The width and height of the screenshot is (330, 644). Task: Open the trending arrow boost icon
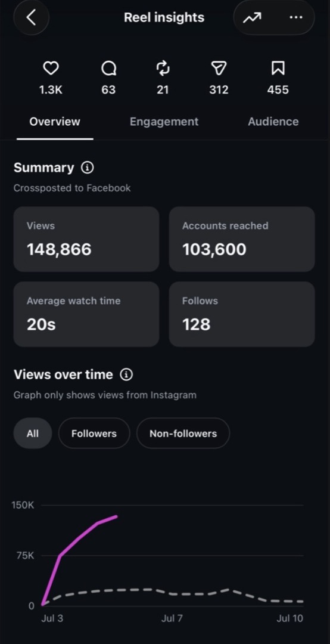tap(252, 18)
